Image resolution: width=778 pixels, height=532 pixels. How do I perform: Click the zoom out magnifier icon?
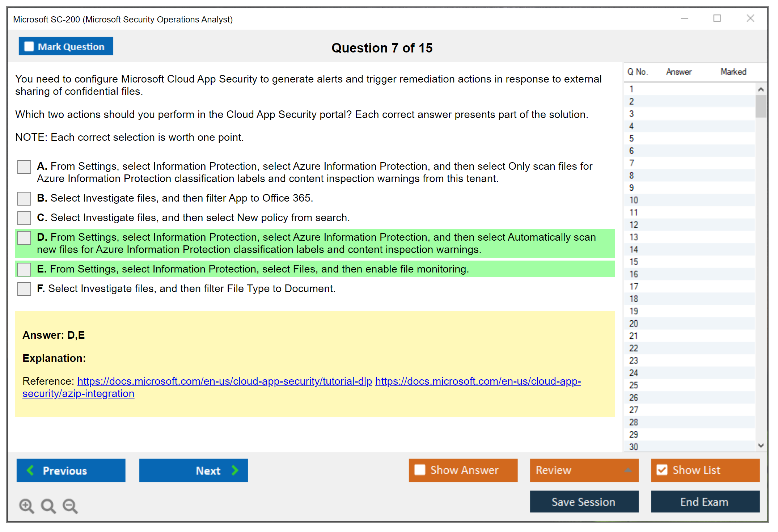70,506
